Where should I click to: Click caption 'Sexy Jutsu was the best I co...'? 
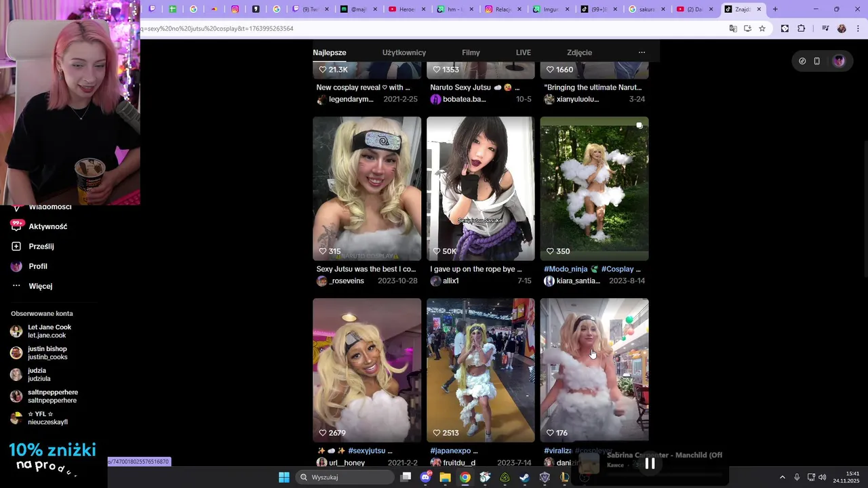[x=366, y=269]
